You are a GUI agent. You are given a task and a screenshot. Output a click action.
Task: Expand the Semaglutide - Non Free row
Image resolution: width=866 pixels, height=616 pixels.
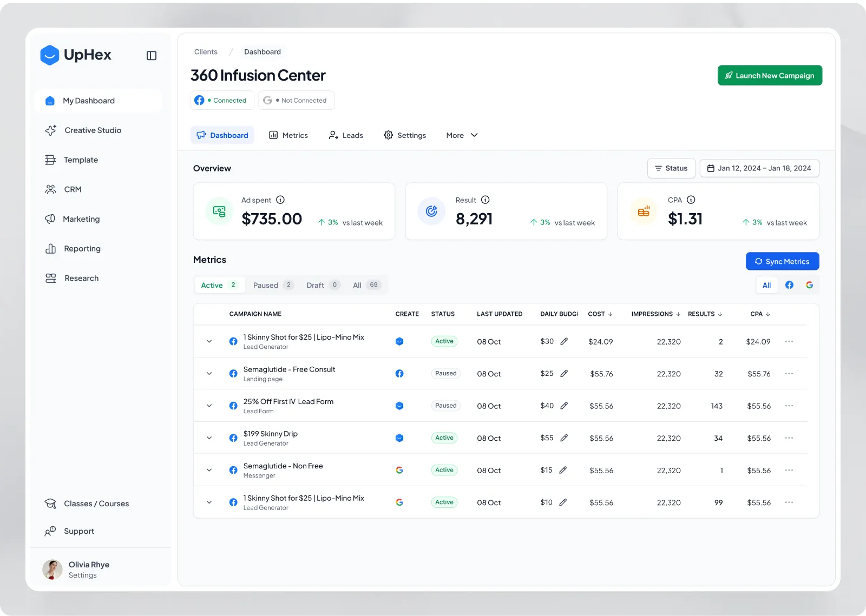pyautogui.click(x=209, y=470)
